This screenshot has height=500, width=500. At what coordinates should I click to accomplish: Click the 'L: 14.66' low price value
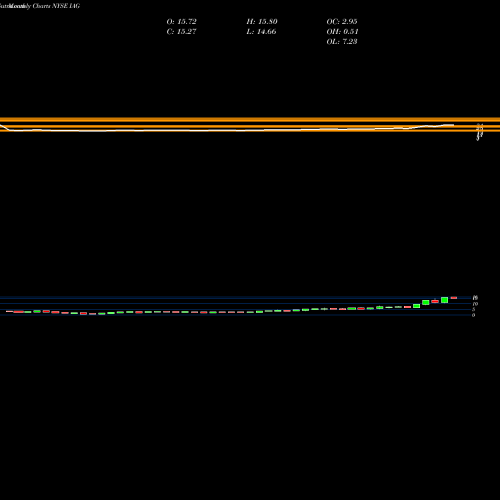[x=261, y=32]
